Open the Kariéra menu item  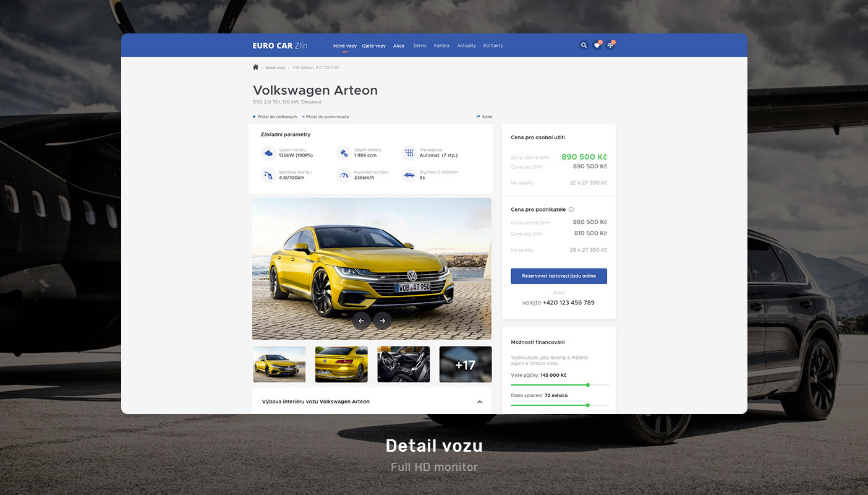(x=441, y=46)
